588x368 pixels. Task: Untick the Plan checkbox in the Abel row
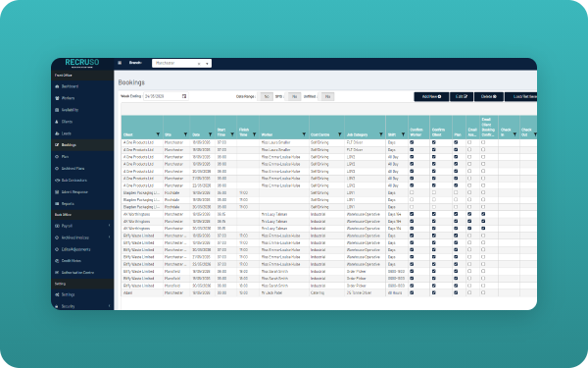(x=456, y=292)
